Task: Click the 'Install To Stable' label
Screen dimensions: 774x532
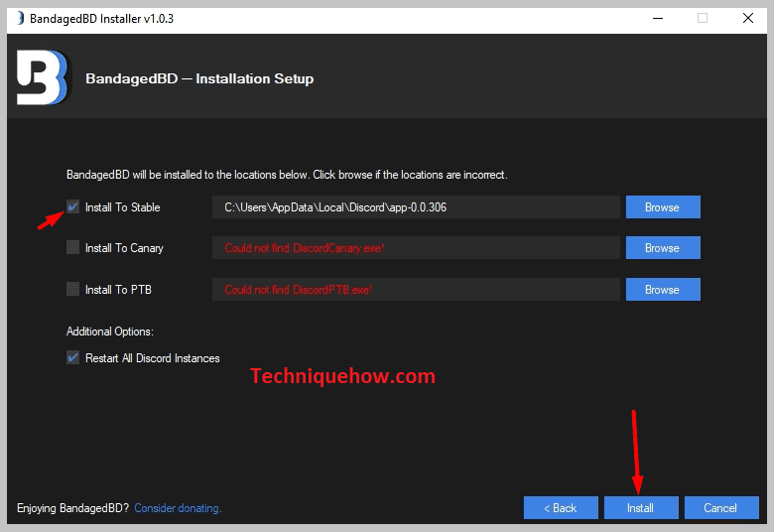Action: point(123,207)
